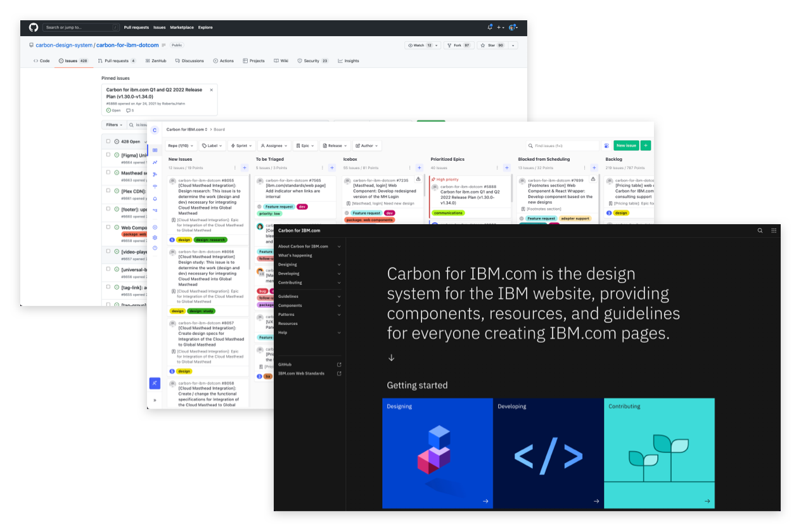This screenshot has width=801, height=532.
Task: Switch to the Pull requests repo tab
Action: 117,61
